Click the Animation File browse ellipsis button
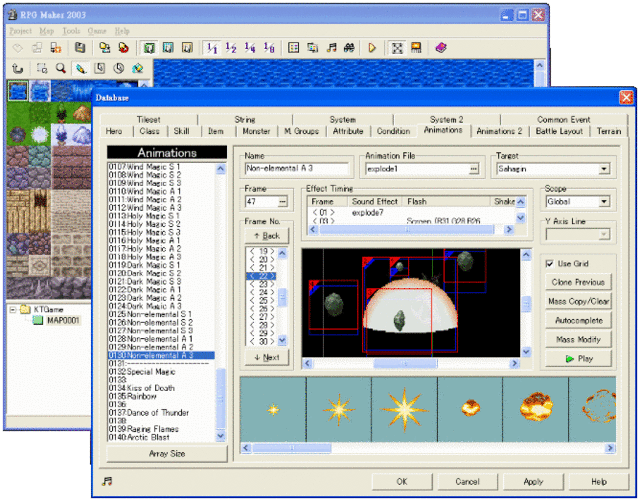Viewport: 640px width, 501px height. [476, 170]
